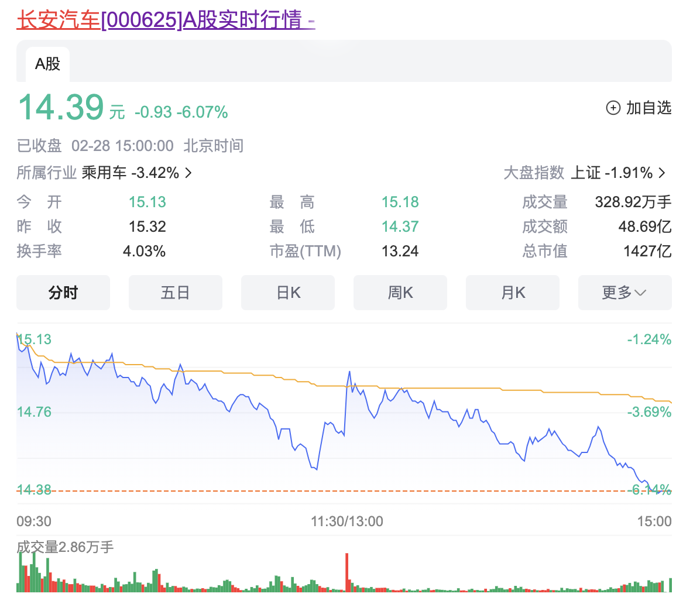700x604 pixels.
Task: Click the 市盈(TTM) 13.24 value
Action: pos(400,251)
